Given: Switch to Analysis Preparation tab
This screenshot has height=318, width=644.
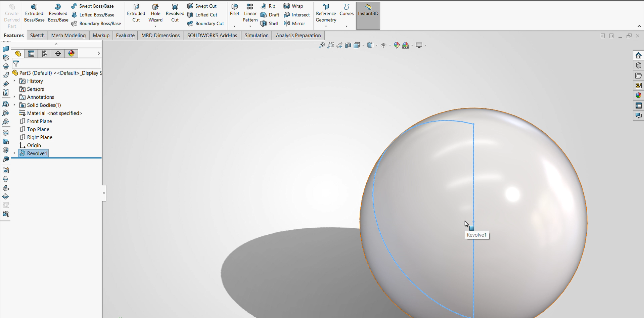Looking at the screenshot, I should coord(298,35).
